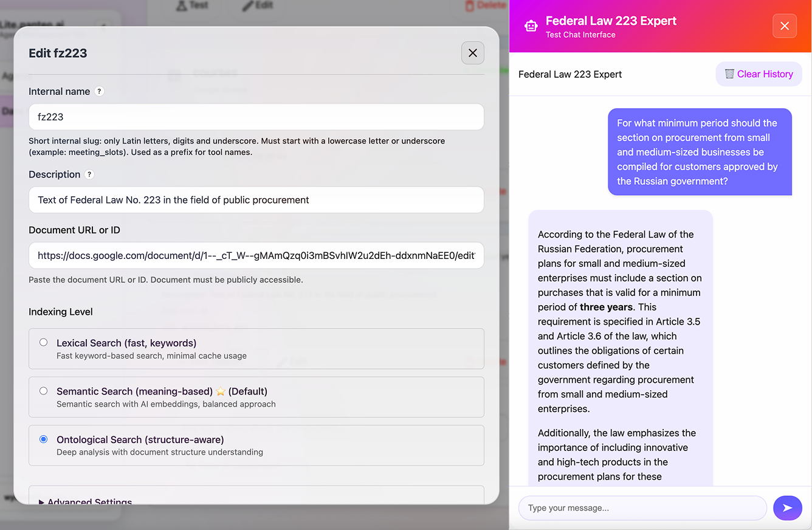Expand the Advanced Settings section

[x=85, y=501]
